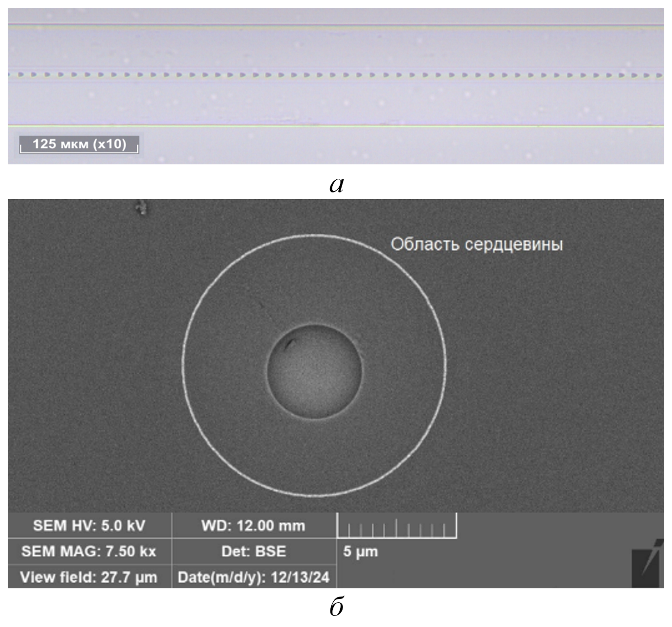This screenshot has width=672, height=627.
Task: Select the panel label 'а' below the micrograph
Action: 336,184
